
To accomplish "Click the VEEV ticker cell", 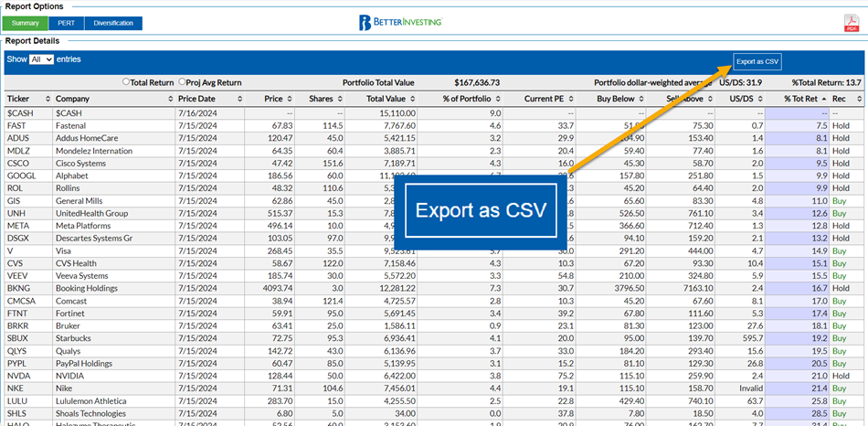I will [x=28, y=276].
